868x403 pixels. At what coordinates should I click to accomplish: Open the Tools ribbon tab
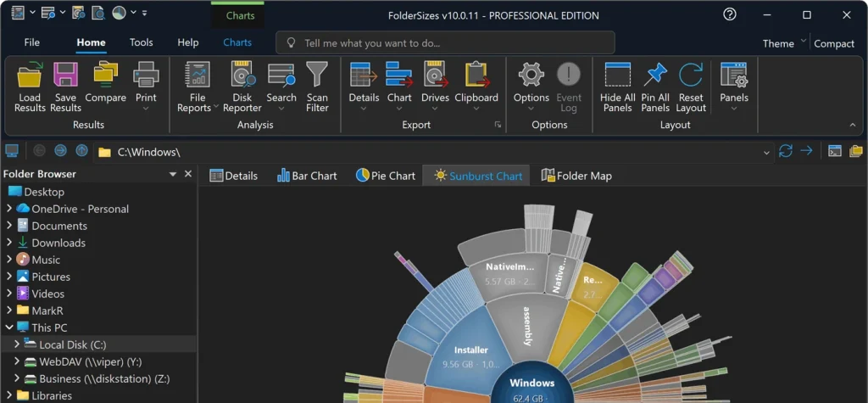pos(142,42)
